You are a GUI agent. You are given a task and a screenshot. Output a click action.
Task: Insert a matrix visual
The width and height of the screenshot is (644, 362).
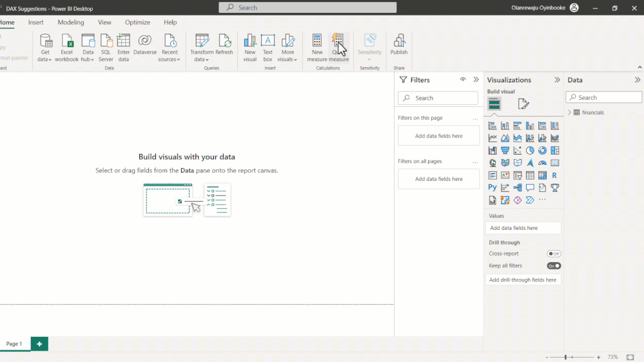543,175
